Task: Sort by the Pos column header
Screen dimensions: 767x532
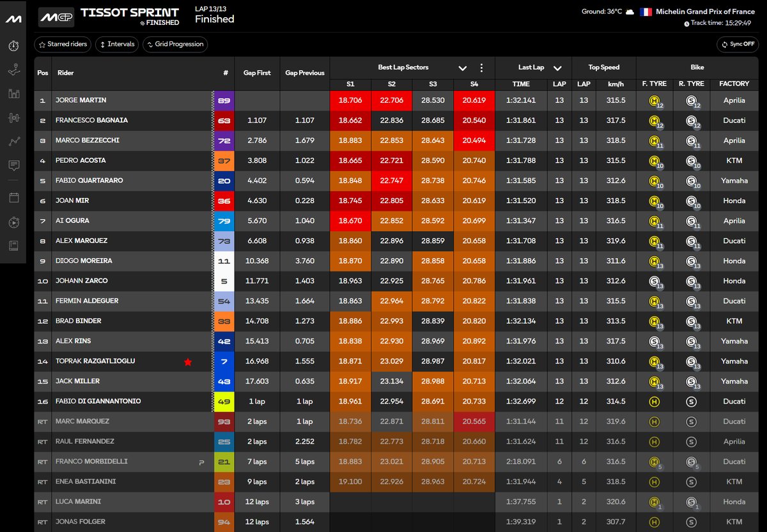Action: click(43, 73)
